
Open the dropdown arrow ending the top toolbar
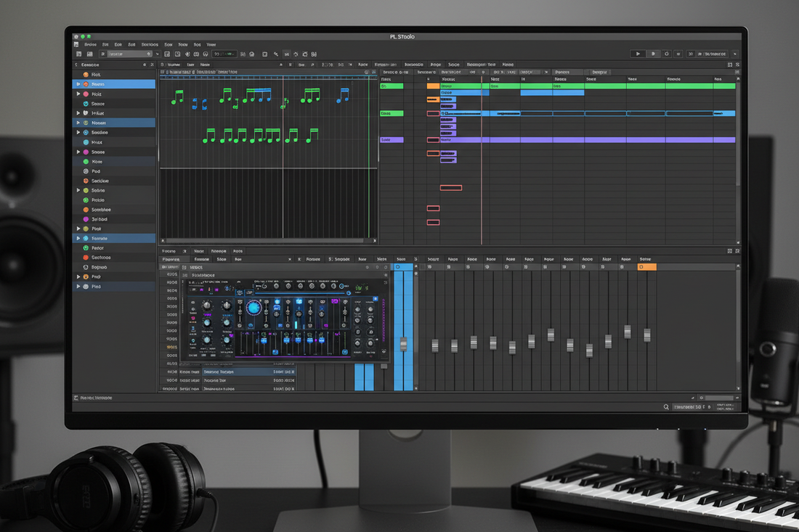click(735, 54)
